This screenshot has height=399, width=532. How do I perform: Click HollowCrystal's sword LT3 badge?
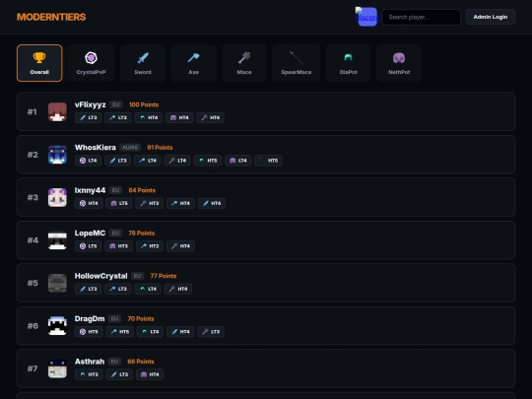(89, 289)
